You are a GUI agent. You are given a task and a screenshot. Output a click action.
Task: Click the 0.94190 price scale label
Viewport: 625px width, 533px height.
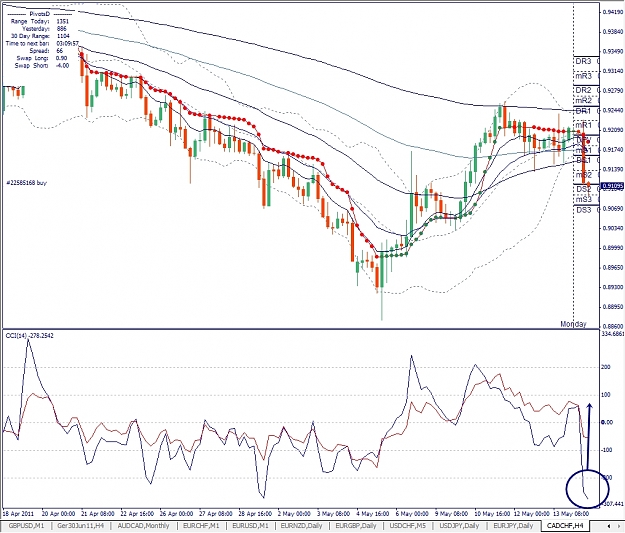[613, 12]
